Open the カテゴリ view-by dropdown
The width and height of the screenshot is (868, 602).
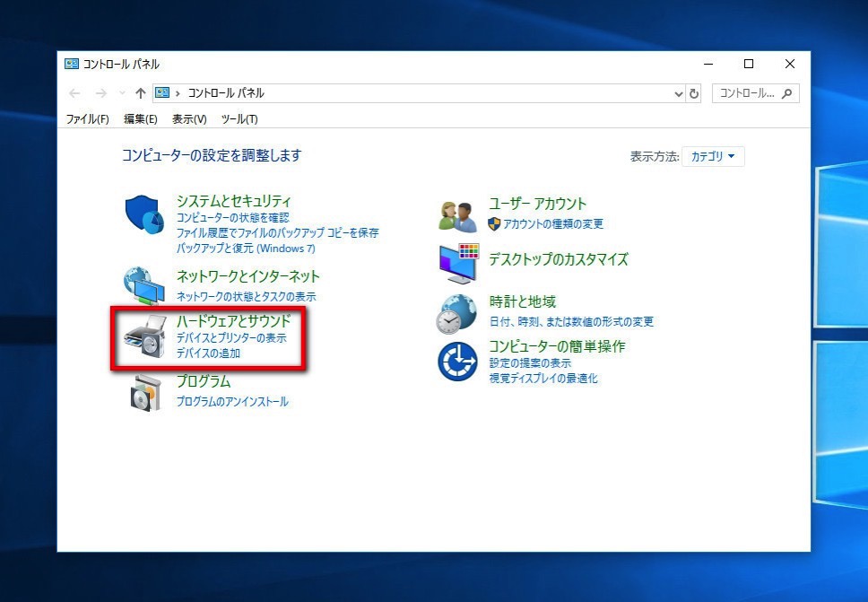point(713,156)
